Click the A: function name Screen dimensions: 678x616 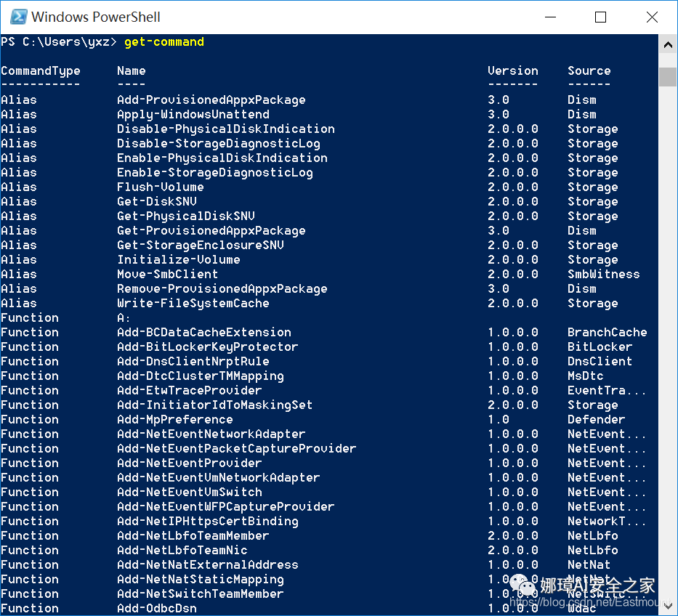point(124,317)
